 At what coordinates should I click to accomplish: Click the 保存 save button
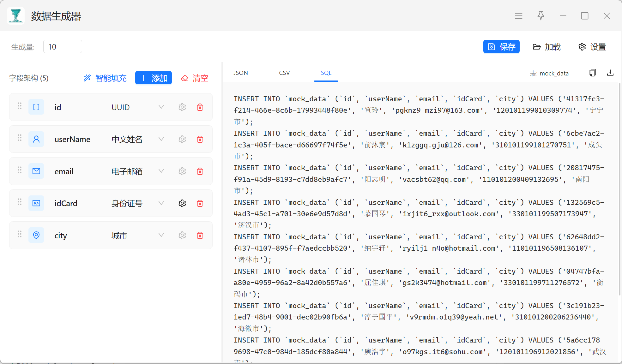tap(501, 47)
